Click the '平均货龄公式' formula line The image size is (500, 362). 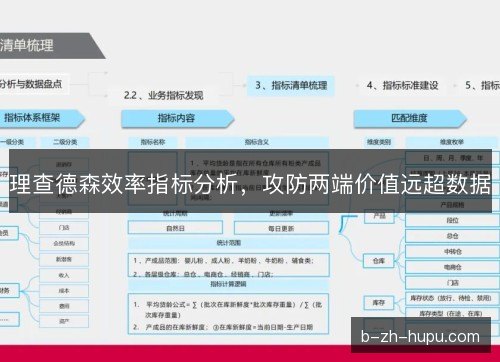[227, 310]
